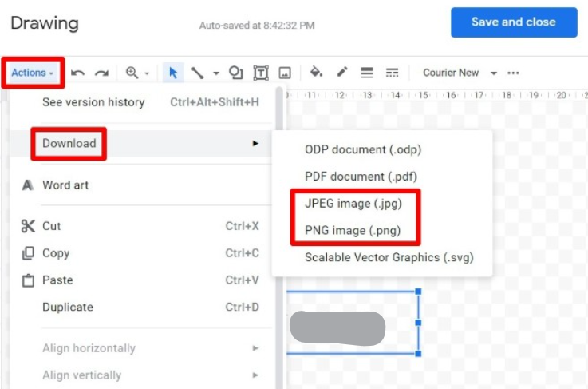The height and width of the screenshot is (389, 588).
Task: Choose the Select arrow tool
Action: pos(173,73)
